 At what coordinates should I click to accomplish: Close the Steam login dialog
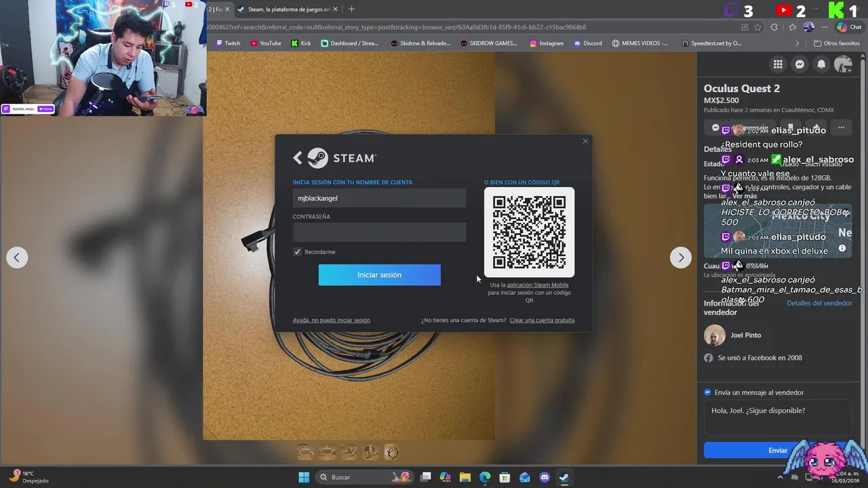pos(585,141)
